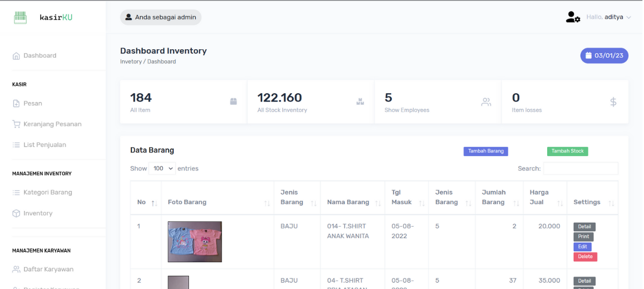Click the employees icon on Show Employees card

point(486,102)
